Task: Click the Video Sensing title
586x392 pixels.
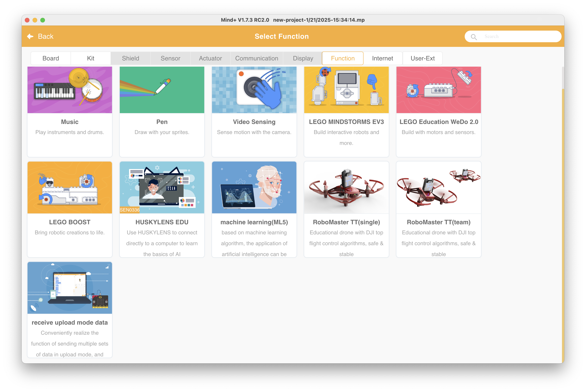Action: pos(254,122)
